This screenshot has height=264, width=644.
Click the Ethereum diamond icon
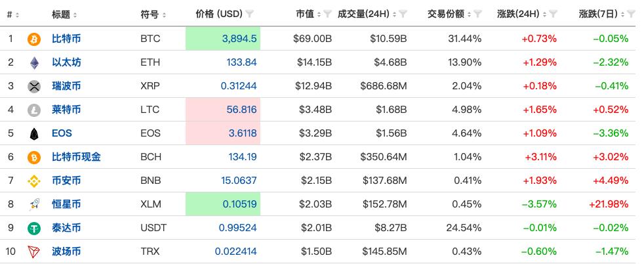(x=34, y=62)
